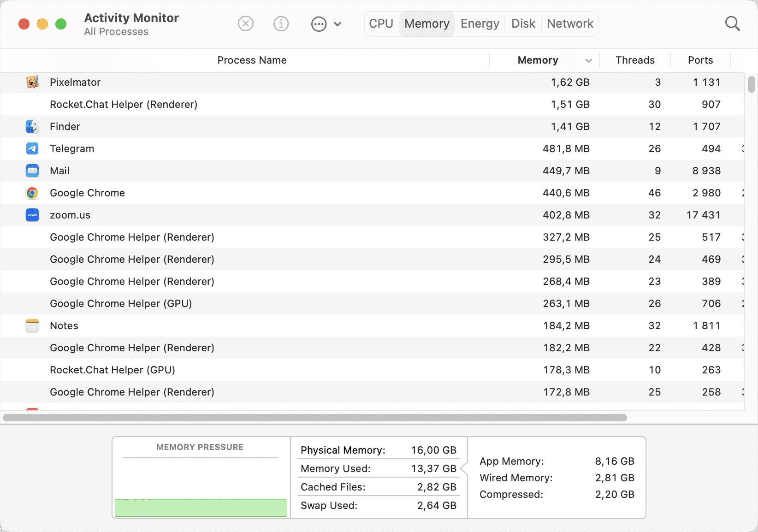The width and height of the screenshot is (758, 532).
Task: Switch to the CPU tab
Action: (x=381, y=24)
